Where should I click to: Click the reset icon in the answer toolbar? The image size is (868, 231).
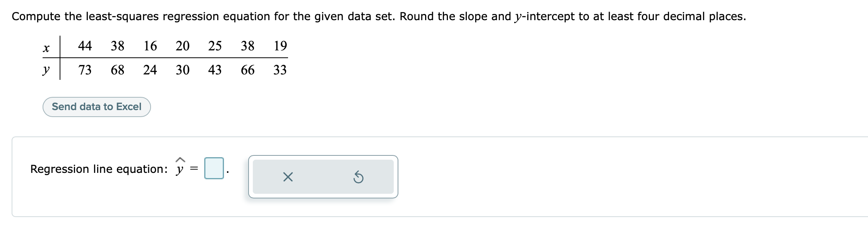pyautogui.click(x=359, y=177)
